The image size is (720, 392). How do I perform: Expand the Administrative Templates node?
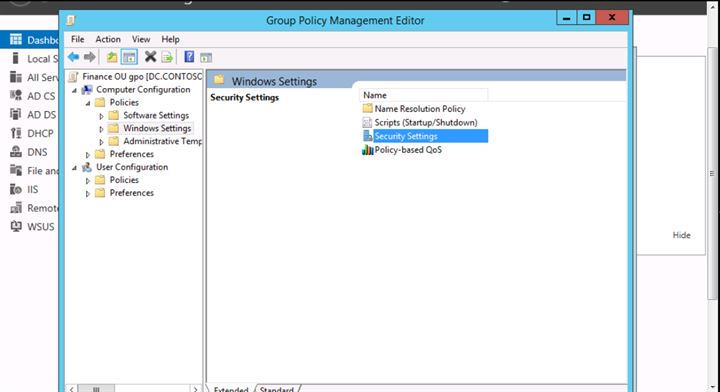pyautogui.click(x=101, y=142)
